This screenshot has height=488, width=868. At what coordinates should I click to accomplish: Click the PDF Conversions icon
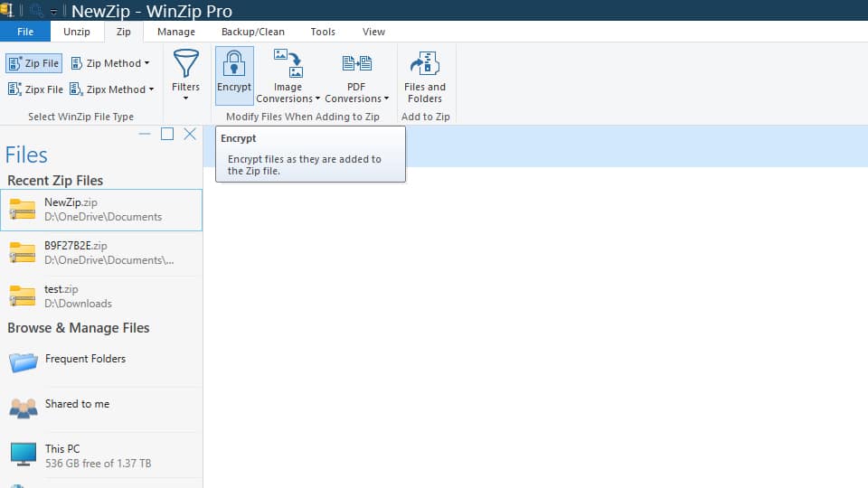[356, 63]
